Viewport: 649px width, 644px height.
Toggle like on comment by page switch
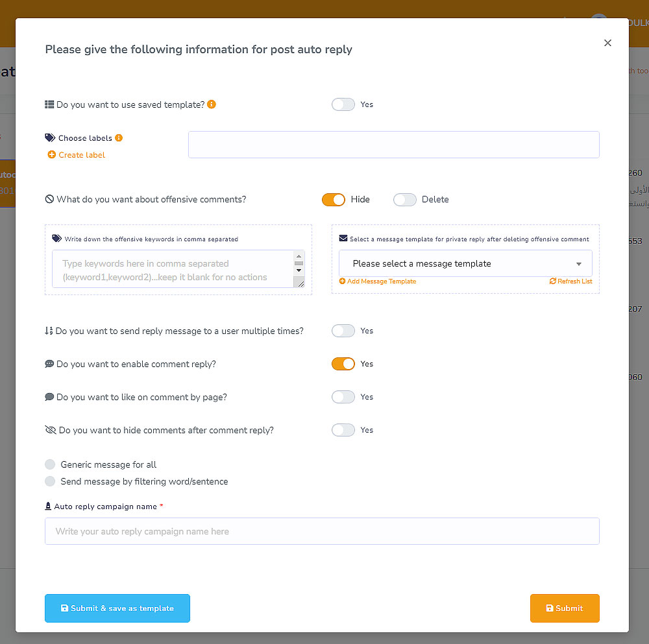coord(343,397)
